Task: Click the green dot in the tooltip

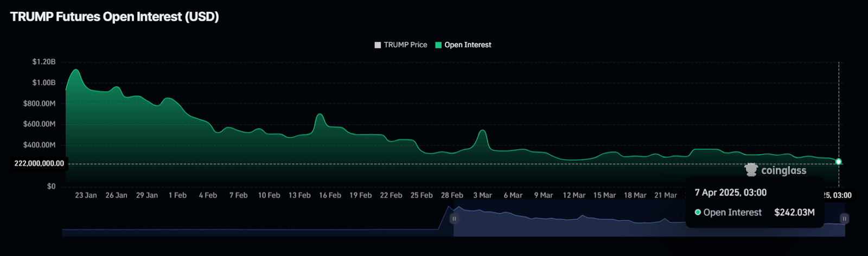Action: (x=698, y=213)
